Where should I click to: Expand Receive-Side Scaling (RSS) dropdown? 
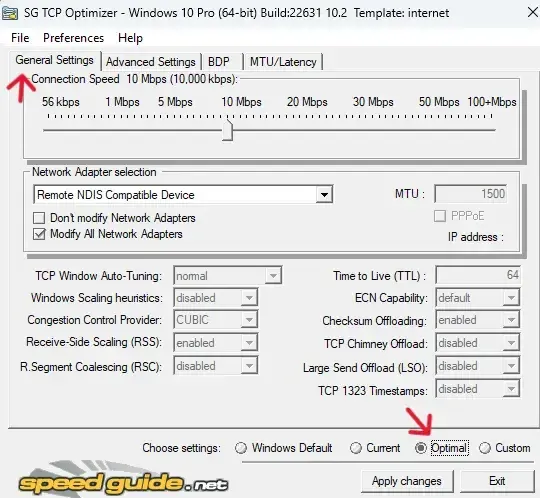coord(249,343)
